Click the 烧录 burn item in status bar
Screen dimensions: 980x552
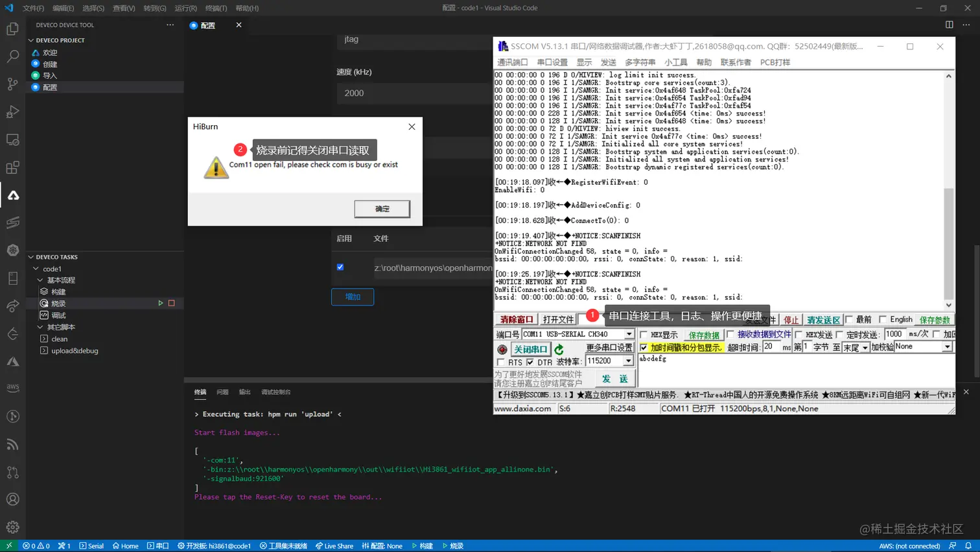[453, 546]
